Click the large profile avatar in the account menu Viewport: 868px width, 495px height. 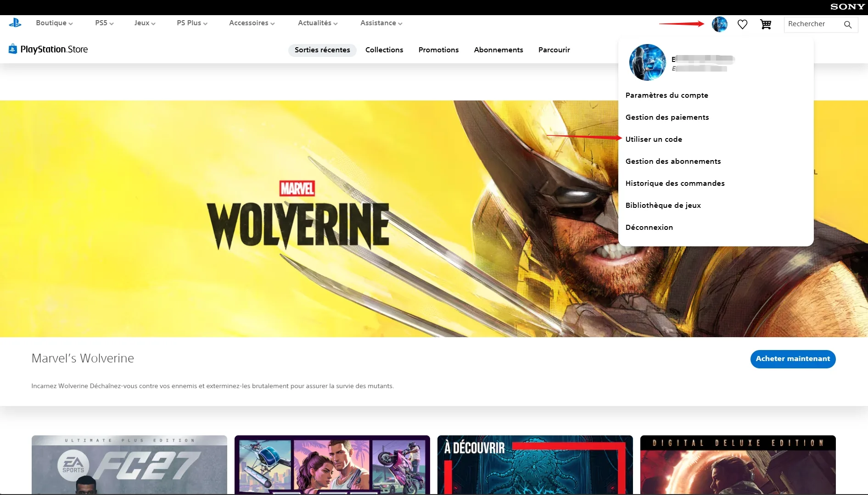[x=647, y=62]
